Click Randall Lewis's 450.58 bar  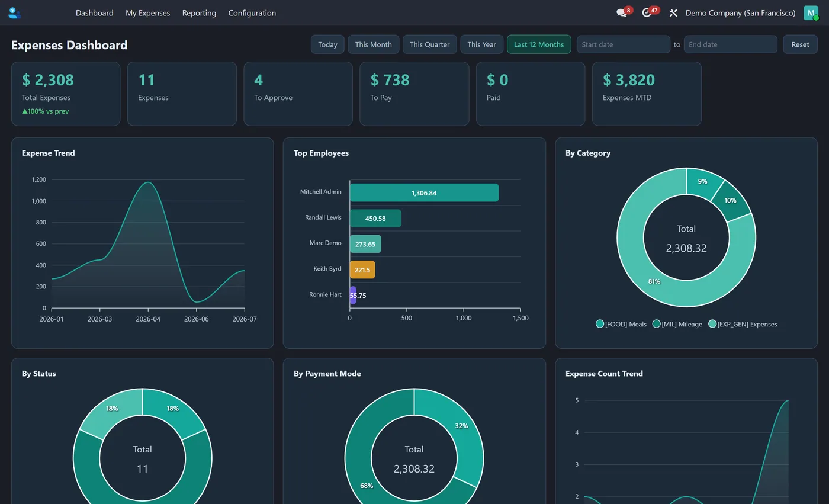pyautogui.click(x=375, y=218)
